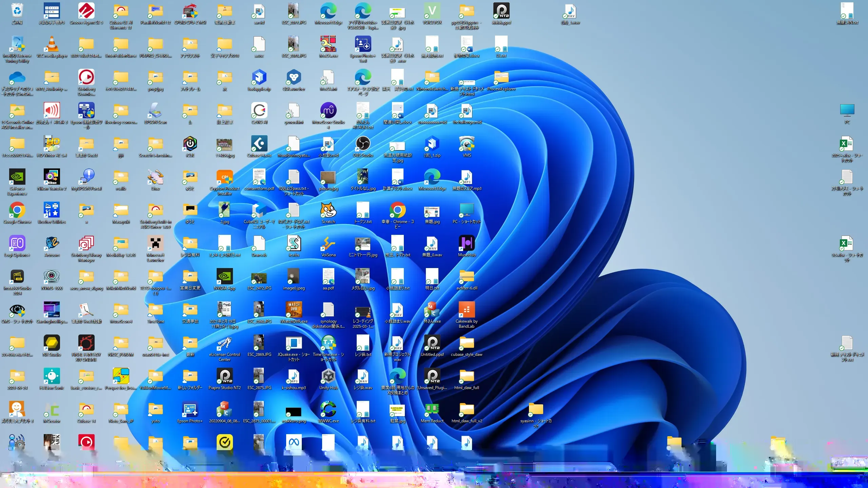The height and width of the screenshot is (488, 868).
Task: Select the html_daw_full folder
Action: [467, 377]
